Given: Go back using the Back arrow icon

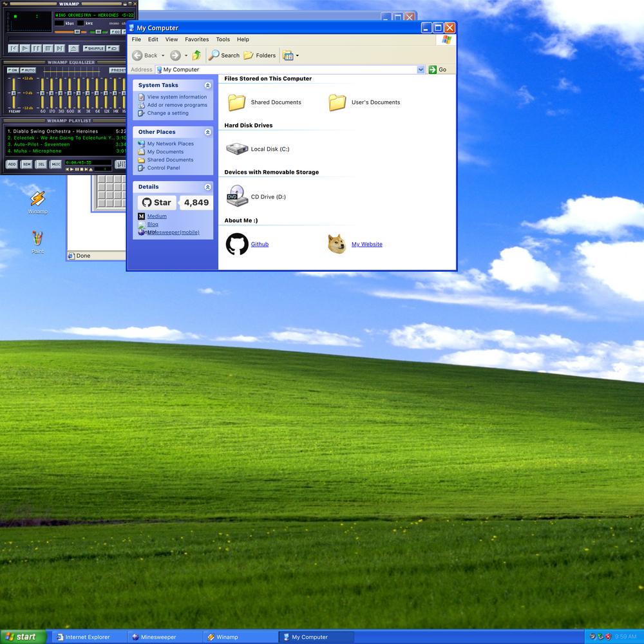Looking at the screenshot, I should point(137,55).
